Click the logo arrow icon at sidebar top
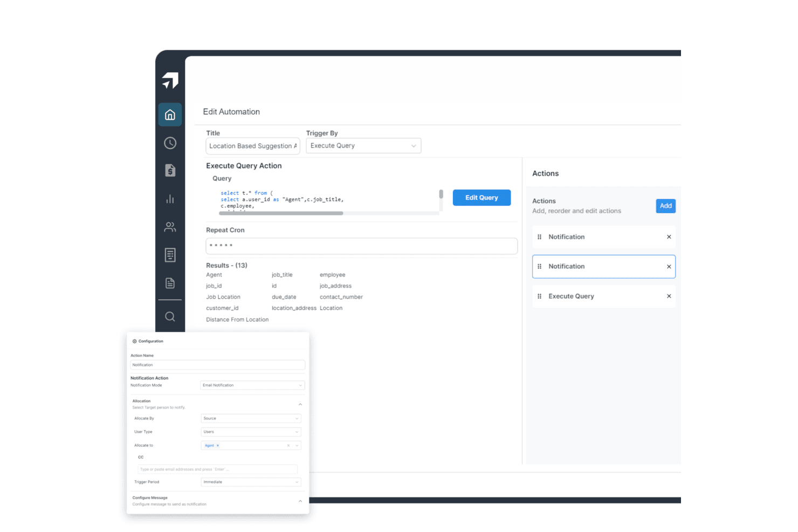The width and height of the screenshot is (798, 532). click(170, 80)
